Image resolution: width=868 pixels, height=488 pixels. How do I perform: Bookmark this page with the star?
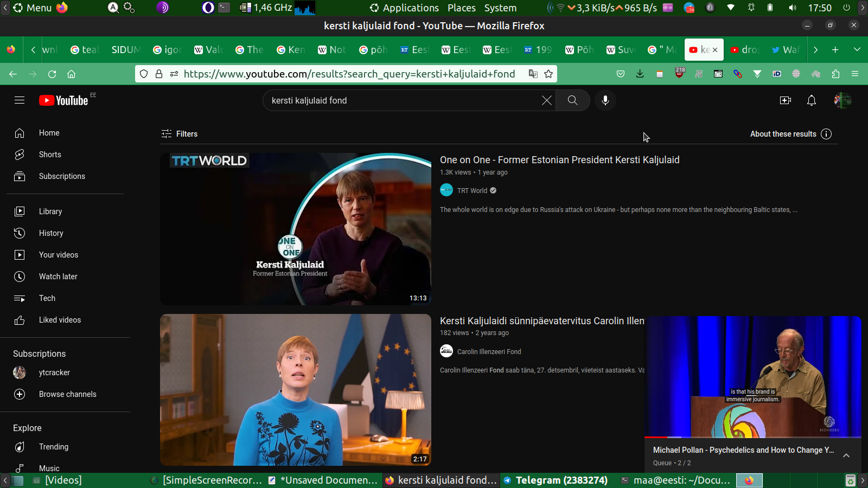coord(548,74)
